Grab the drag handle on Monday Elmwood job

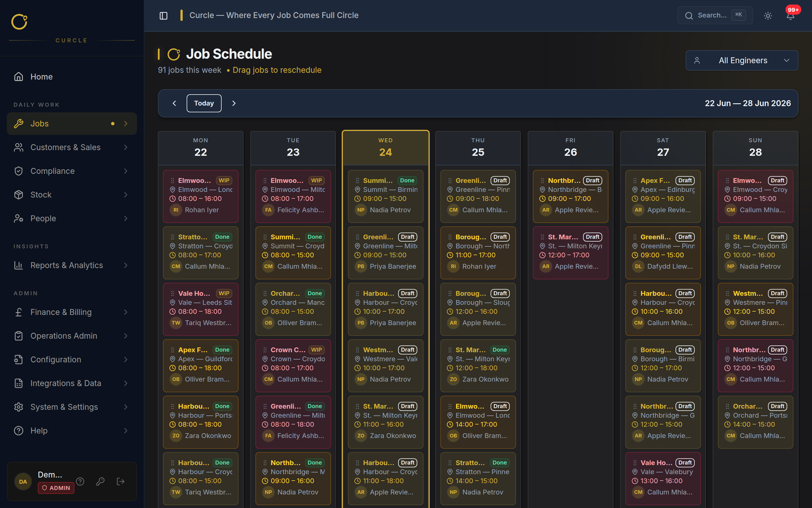point(173,180)
